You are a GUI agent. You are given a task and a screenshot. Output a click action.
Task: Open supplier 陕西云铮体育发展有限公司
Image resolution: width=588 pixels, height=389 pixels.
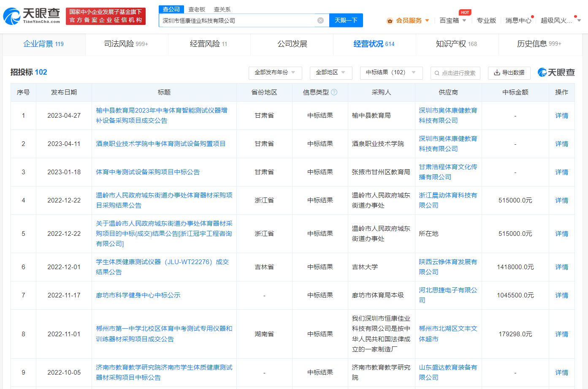(448, 267)
